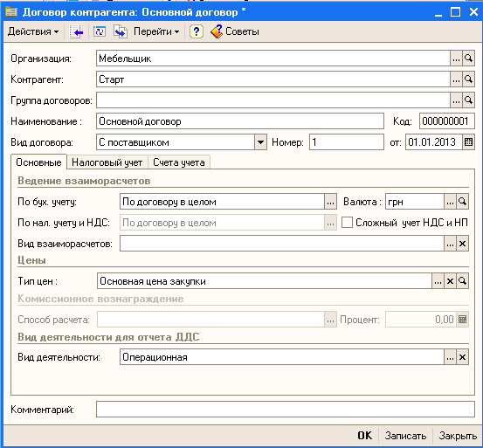Viewport: 483px width, 448px height.
Task: Open the Перейти menu
Action: click(x=156, y=31)
